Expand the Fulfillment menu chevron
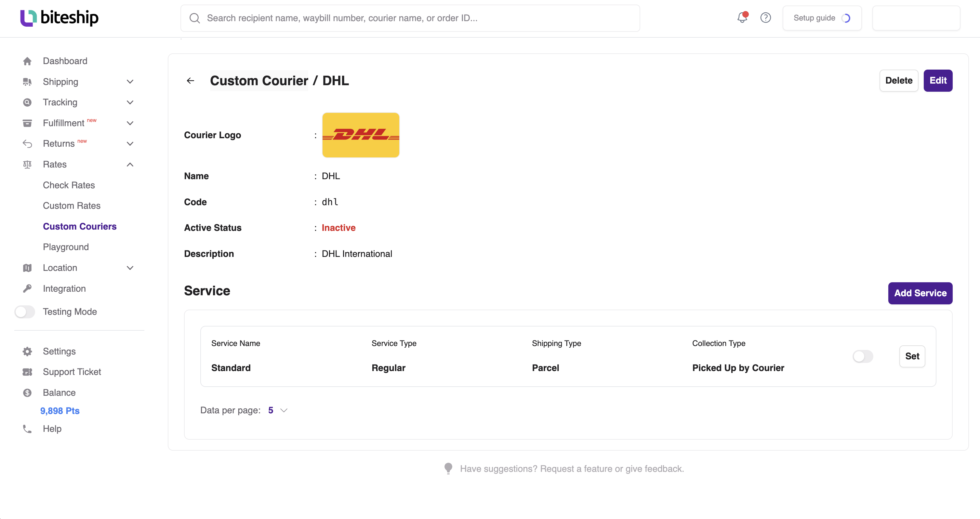Image resolution: width=980 pixels, height=519 pixels. 130,123
